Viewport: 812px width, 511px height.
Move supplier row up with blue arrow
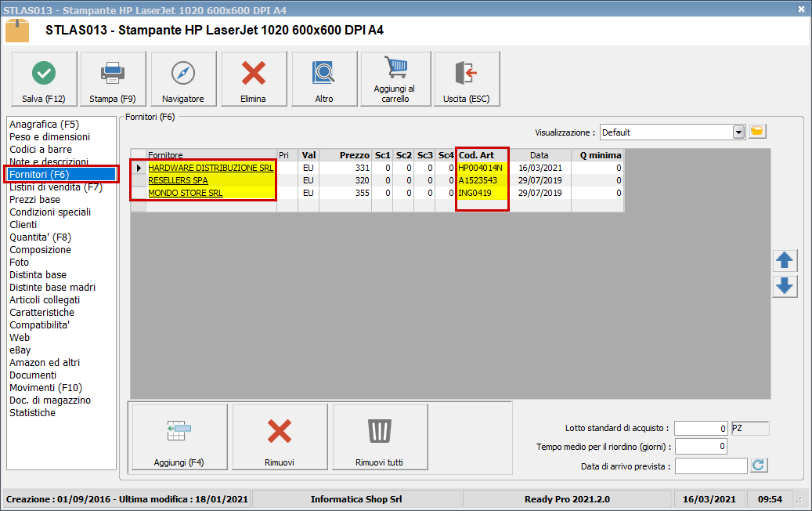[x=784, y=261]
